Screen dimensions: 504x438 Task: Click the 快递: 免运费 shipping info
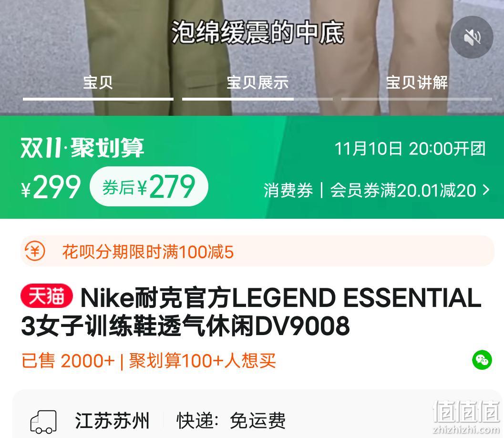click(231, 421)
